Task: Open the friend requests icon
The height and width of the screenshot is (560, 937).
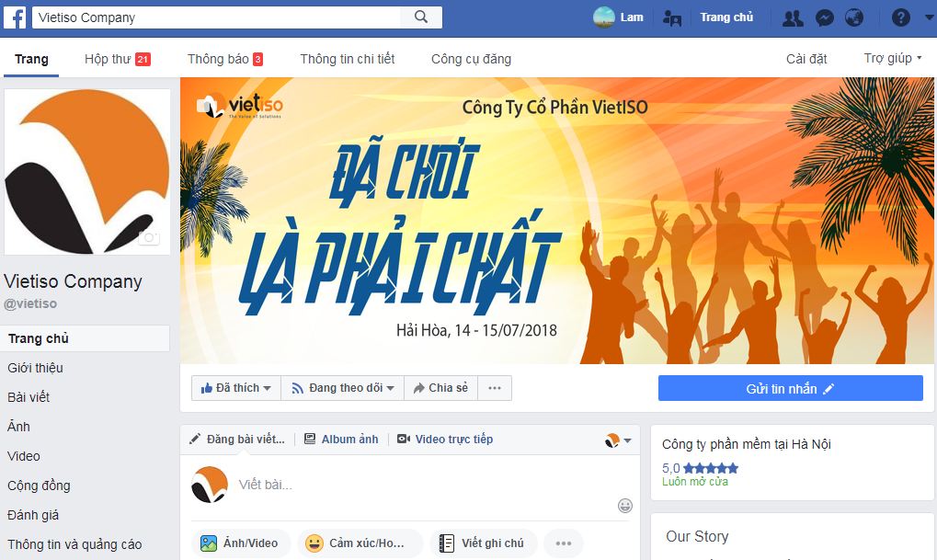Action: [793, 17]
